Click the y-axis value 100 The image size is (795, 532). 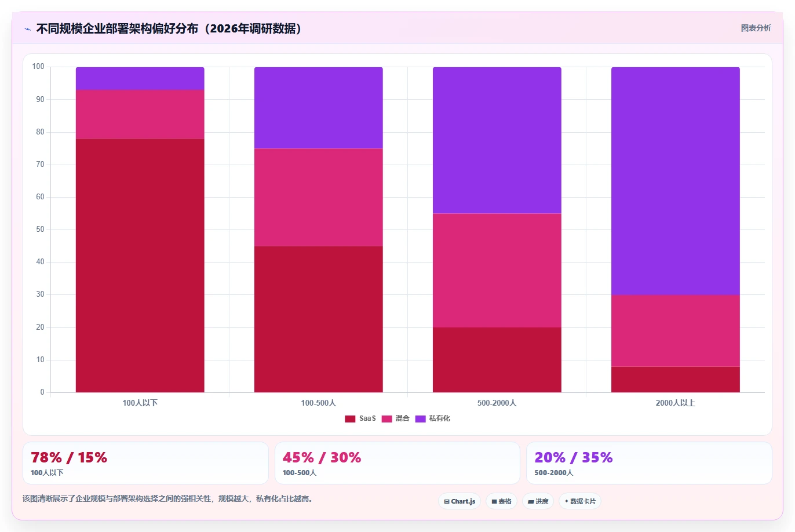coord(38,67)
